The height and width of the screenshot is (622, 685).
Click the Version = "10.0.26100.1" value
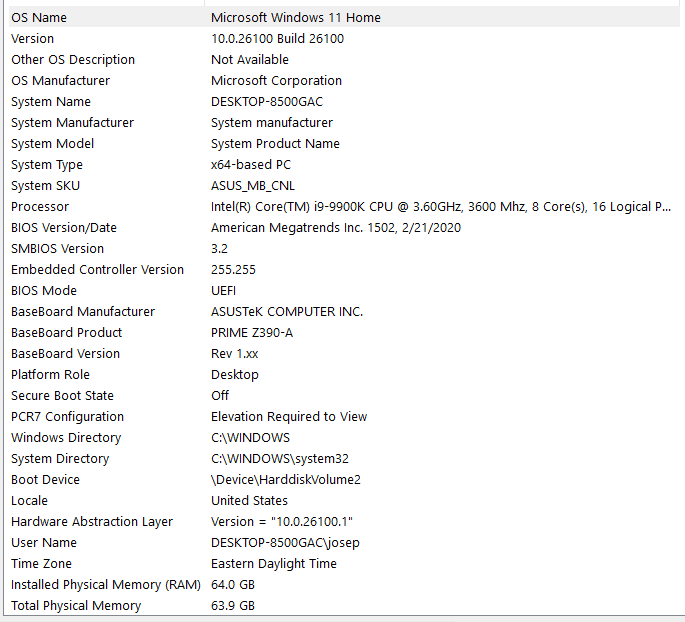point(282,521)
